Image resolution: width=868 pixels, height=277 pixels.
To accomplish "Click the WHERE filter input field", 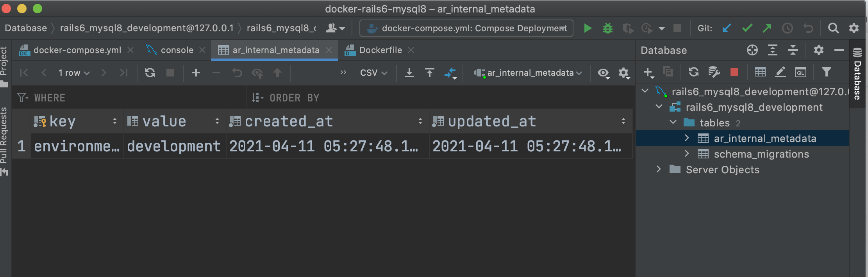I will coord(137,98).
